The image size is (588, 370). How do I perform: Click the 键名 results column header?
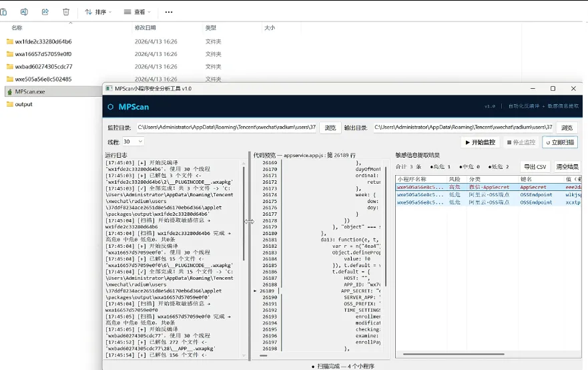coord(526,179)
